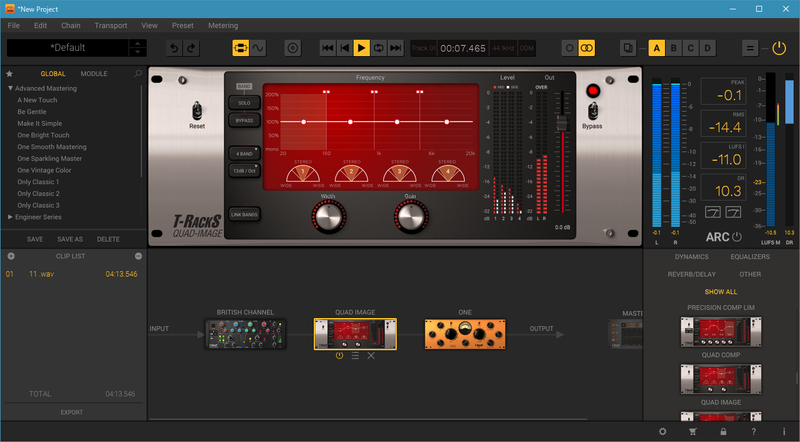Open the Chain menu
The height and width of the screenshot is (442, 800).
(71, 26)
